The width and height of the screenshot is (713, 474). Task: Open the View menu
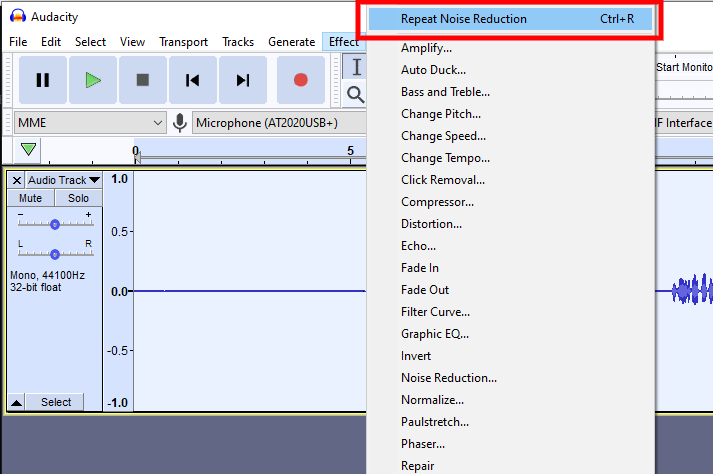click(132, 42)
